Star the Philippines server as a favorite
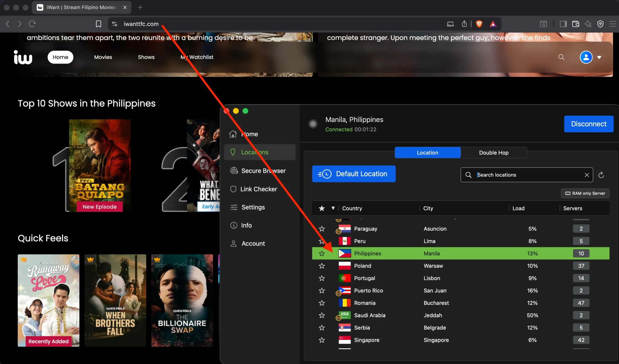The image size is (619, 364). (x=322, y=253)
